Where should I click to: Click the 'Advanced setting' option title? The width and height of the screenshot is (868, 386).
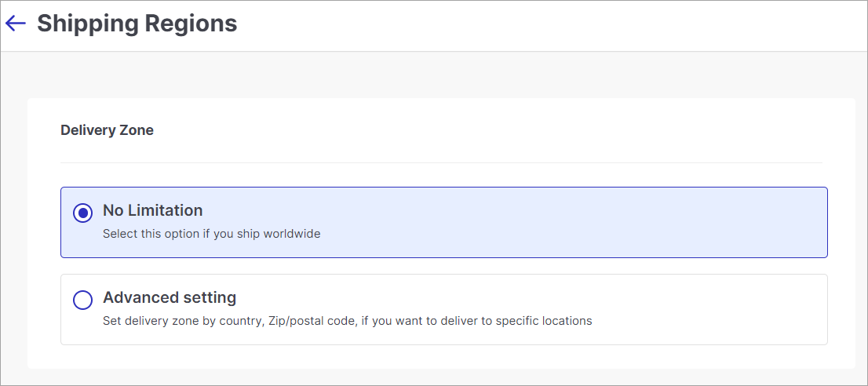tap(170, 297)
